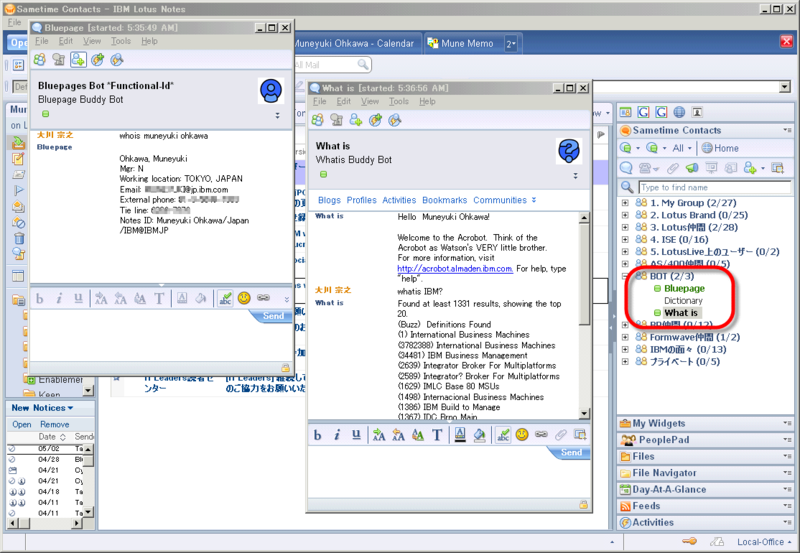The image size is (800, 553).
Task: Click attach file paperclip in What is chat
Action: 561,435
